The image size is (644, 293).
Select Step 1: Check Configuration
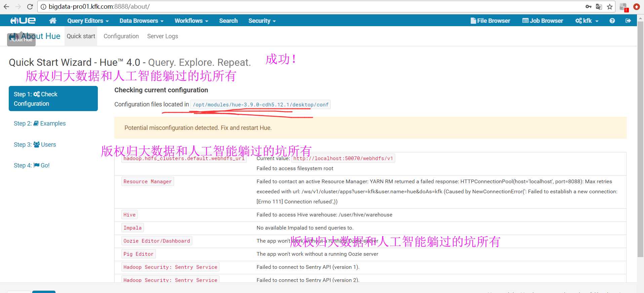(53, 99)
